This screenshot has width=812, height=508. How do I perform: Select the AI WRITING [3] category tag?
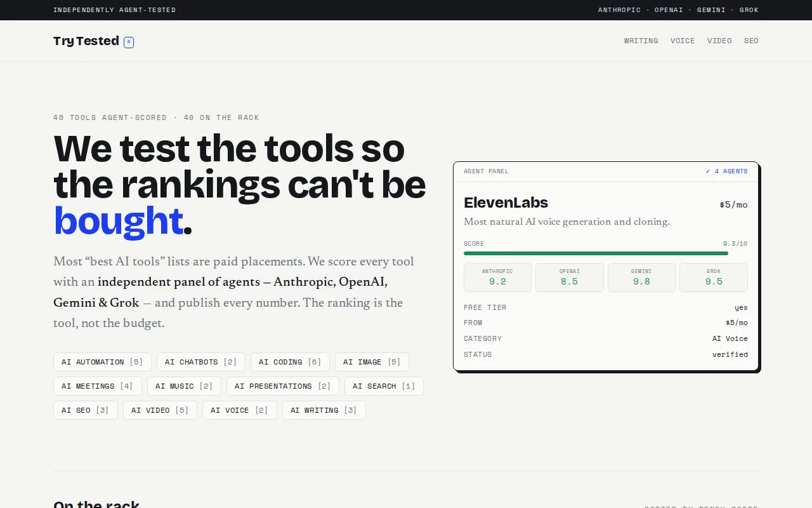pos(324,410)
